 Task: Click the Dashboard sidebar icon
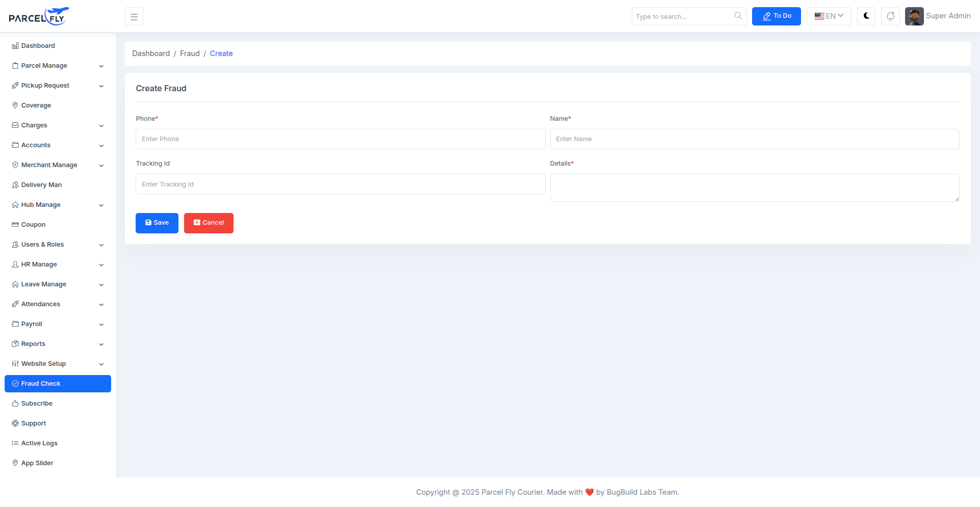15,46
